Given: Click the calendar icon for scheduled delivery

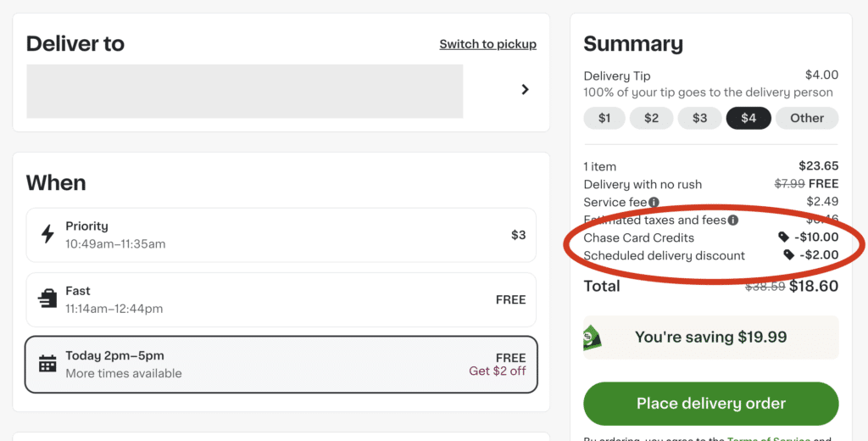Looking at the screenshot, I should 47,364.
